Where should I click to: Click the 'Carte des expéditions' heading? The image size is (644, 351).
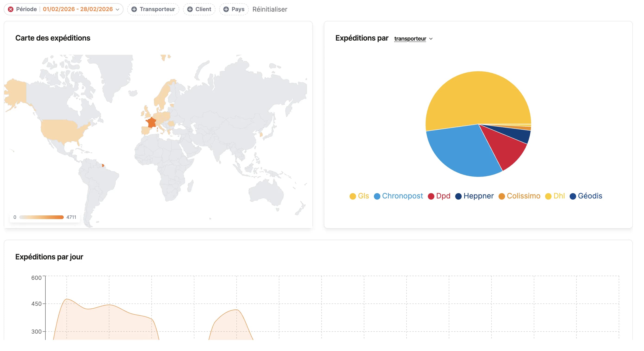tap(53, 38)
